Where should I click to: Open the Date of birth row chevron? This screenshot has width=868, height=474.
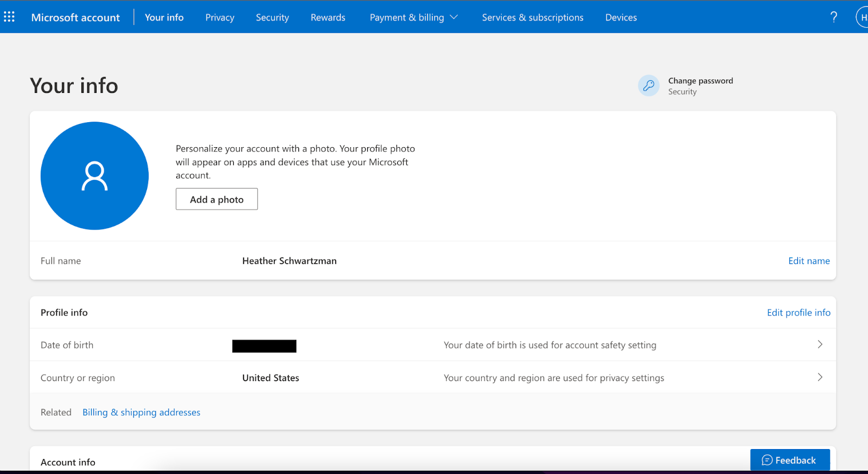tap(820, 344)
